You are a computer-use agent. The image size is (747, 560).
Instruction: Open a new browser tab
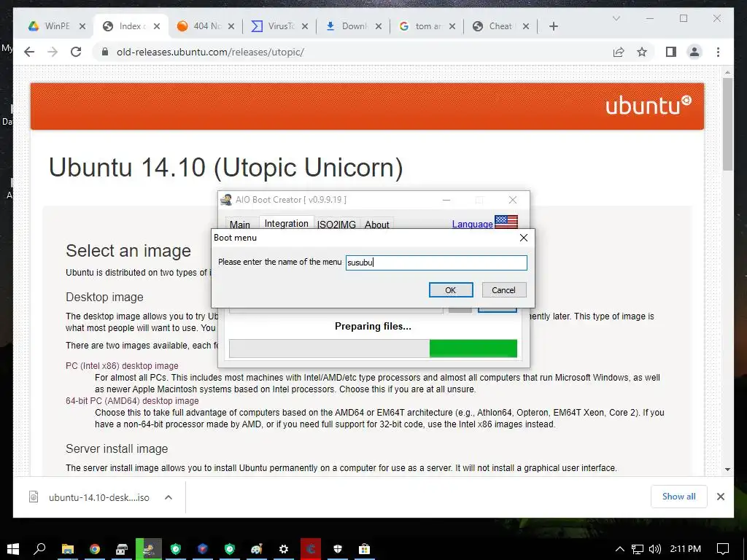554,26
